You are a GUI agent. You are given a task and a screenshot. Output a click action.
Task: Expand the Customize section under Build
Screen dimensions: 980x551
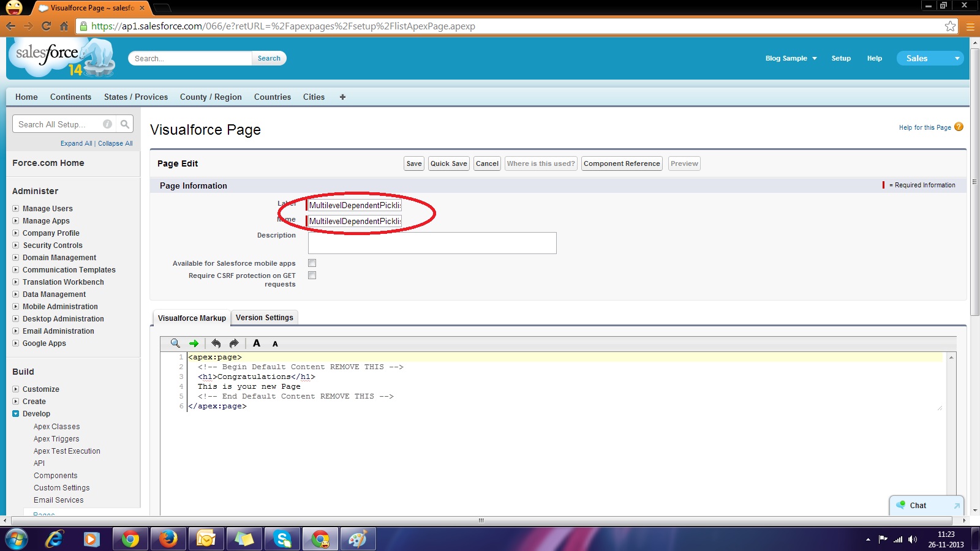tap(16, 389)
